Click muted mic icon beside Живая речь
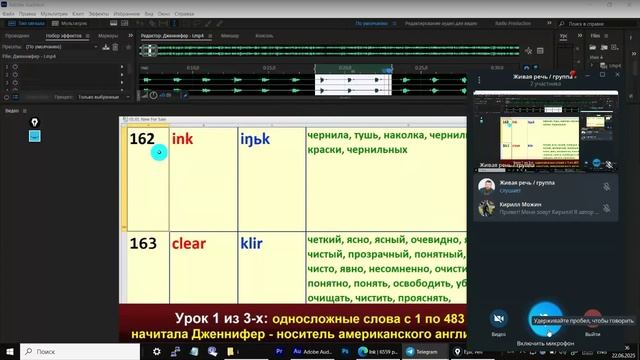This screenshot has height=360, width=640. pos(607,187)
